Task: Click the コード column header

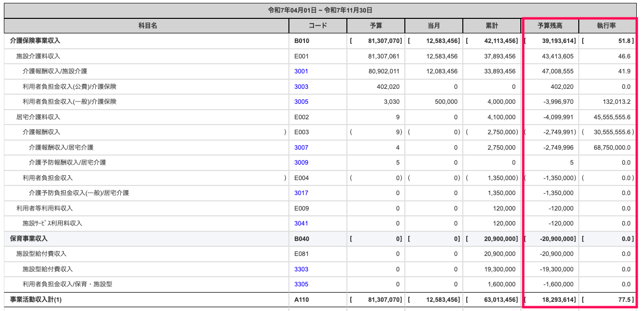Action: [x=317, y=26]
